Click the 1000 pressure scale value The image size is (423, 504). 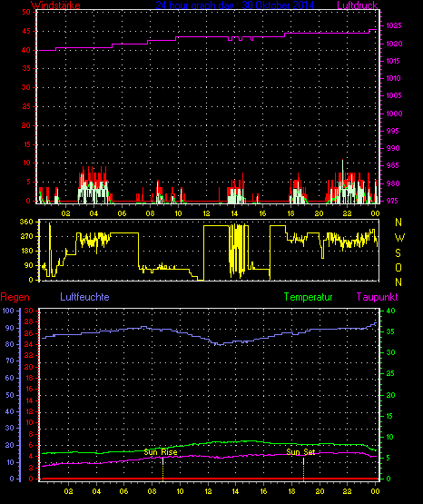tap(394, 114)
